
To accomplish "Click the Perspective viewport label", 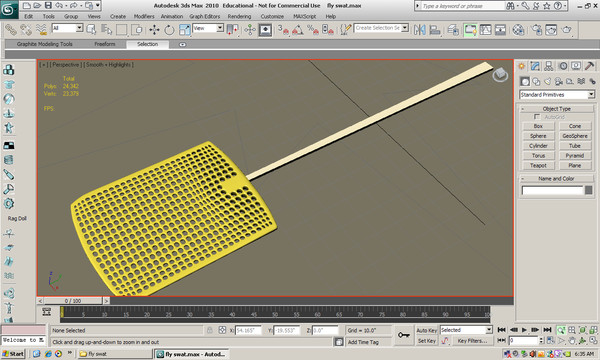I will point(65,65).
